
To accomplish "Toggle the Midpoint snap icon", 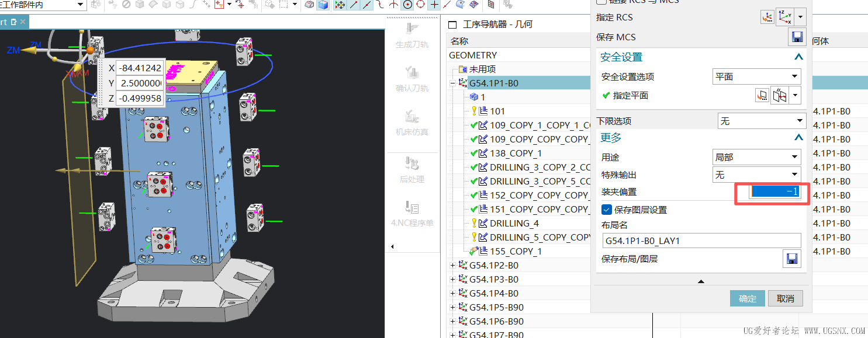I will coord(366,5).
